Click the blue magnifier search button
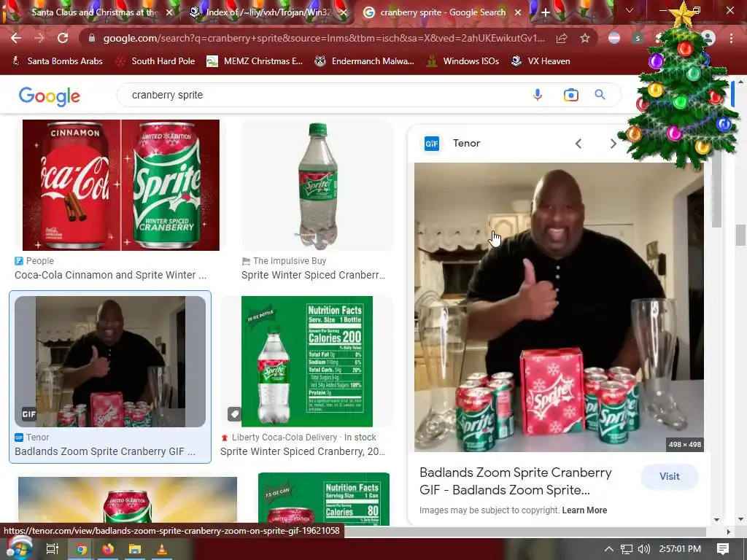 600,95
